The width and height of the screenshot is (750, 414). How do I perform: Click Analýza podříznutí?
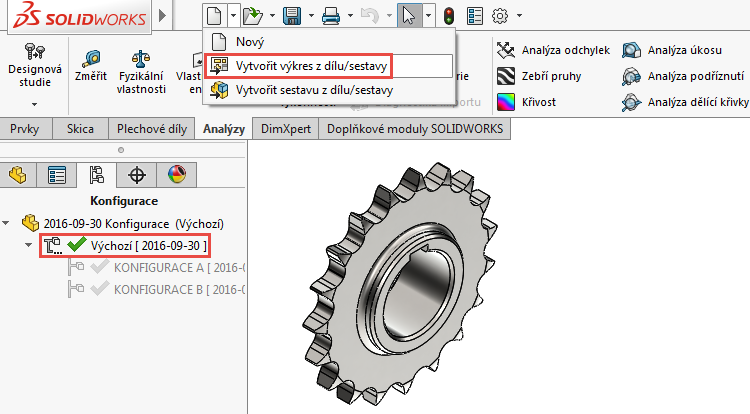683,76
